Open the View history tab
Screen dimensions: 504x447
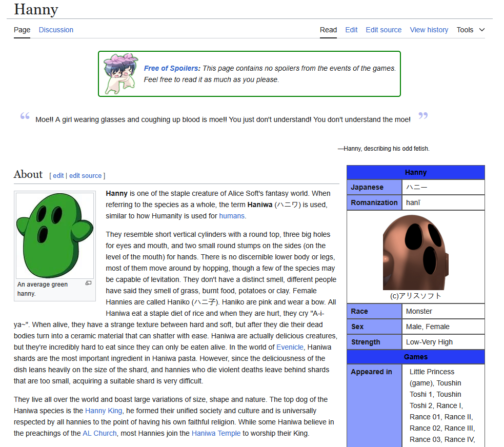coord(429,30)
